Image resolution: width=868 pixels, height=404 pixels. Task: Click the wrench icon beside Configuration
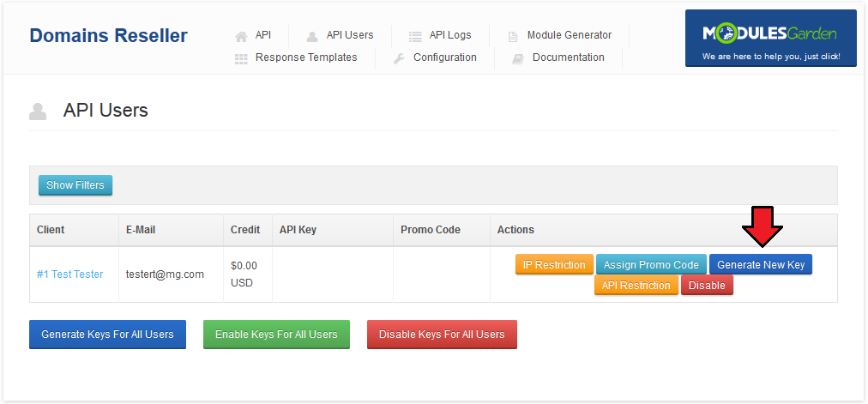click(x=399, y=58)
